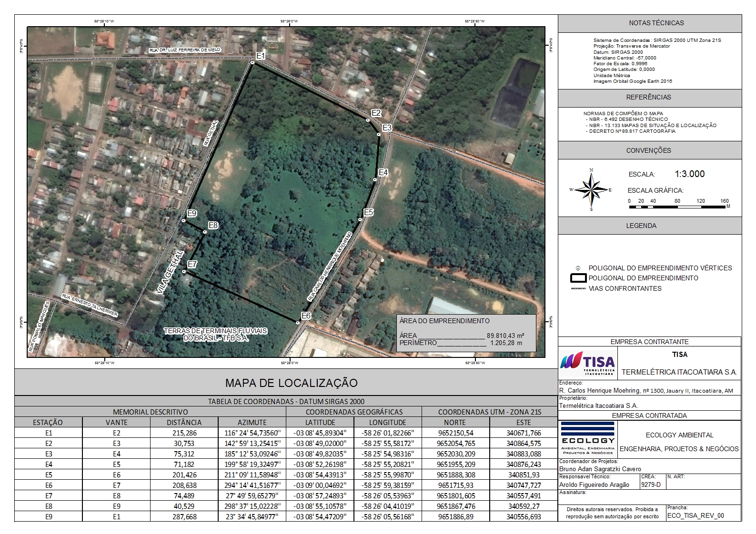The height and width of the screenshot is (534, 756).
Task: Click the NOTAS TÉCNICAS header
Action: (650, 23)
